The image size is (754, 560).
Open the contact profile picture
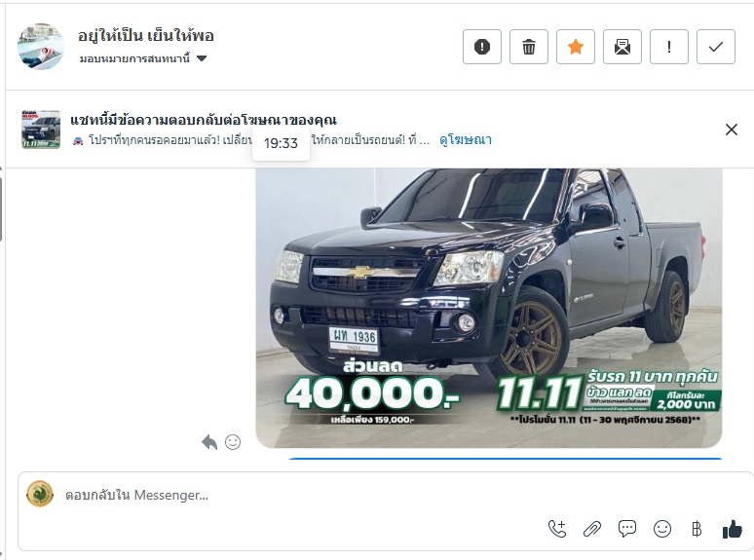[41, 47]
